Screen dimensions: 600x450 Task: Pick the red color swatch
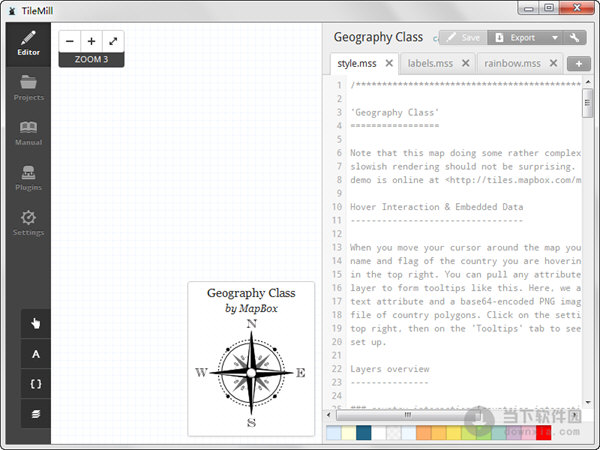point(543,433)
